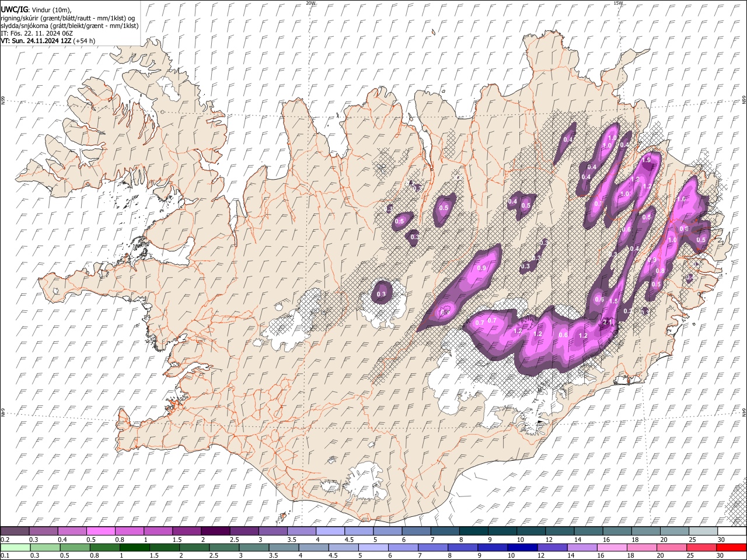
Task: Click the white 30 swatch at the top legend's end
Action: pos(732,531)
